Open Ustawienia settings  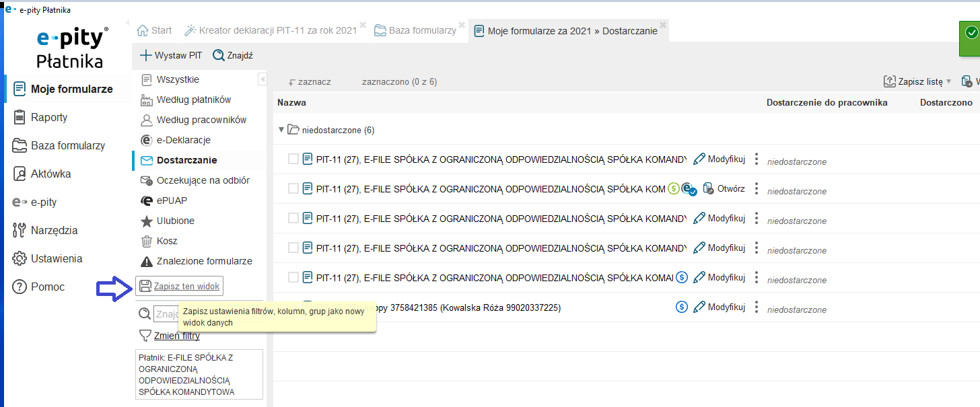pyautogui.click(x=47, y=258)
